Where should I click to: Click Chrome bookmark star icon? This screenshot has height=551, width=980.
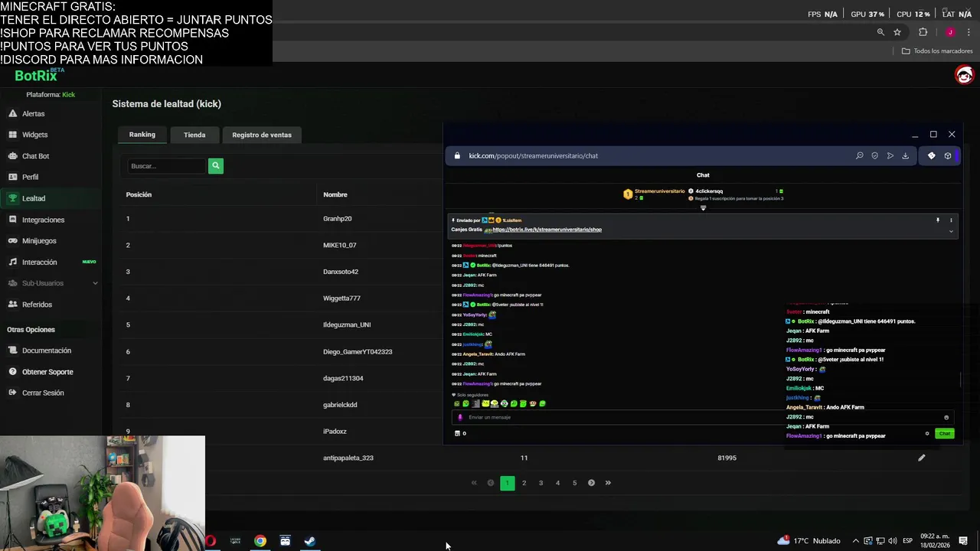click(x=897, y=32)
